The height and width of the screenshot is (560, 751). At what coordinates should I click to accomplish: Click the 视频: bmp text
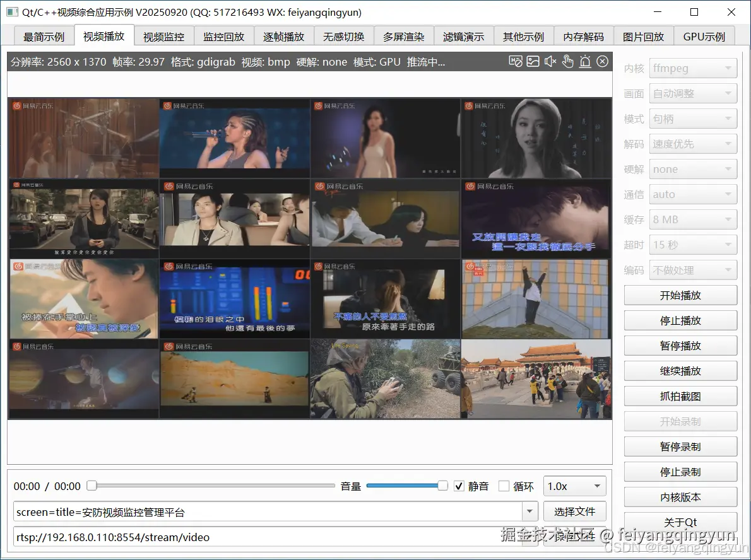(x=266, y=62)
